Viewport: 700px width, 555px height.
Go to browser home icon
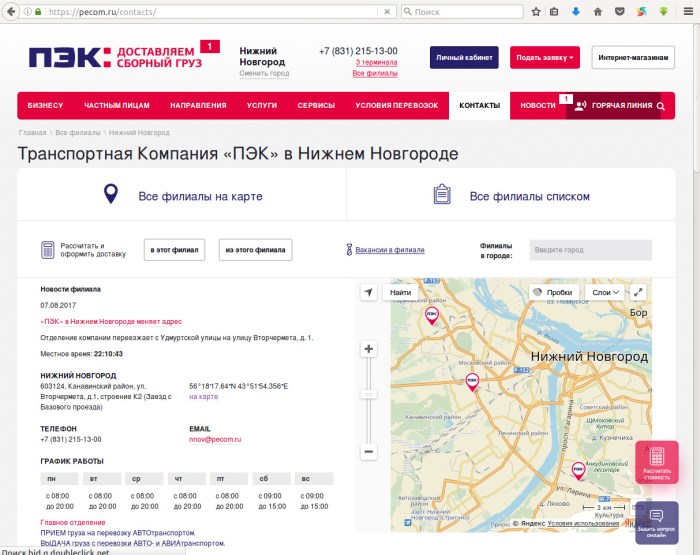point(598,12)
